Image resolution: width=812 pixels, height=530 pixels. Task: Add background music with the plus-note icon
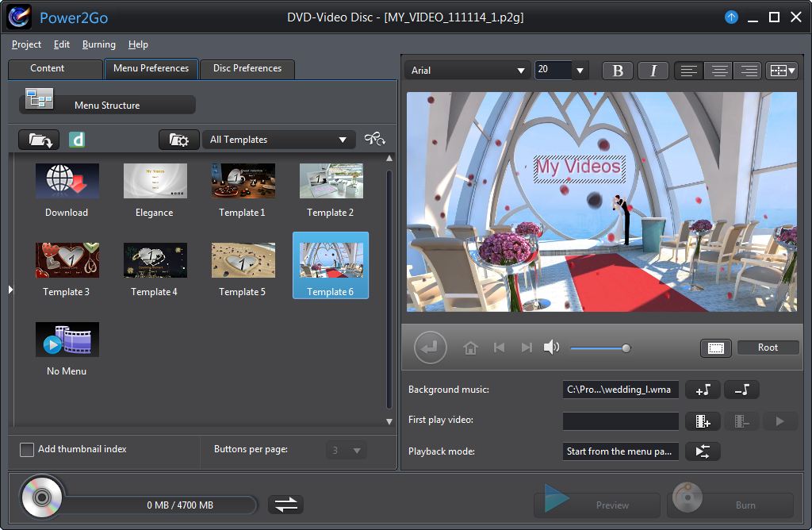[703, 390]
